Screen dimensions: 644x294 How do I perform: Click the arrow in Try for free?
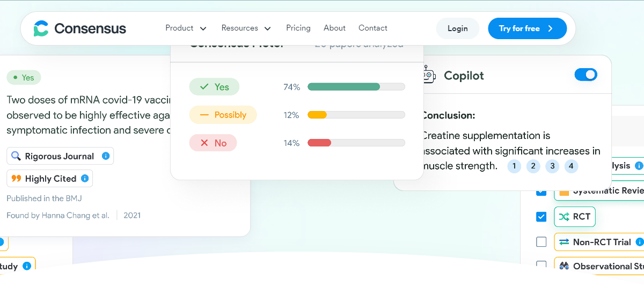click(550, 28)
